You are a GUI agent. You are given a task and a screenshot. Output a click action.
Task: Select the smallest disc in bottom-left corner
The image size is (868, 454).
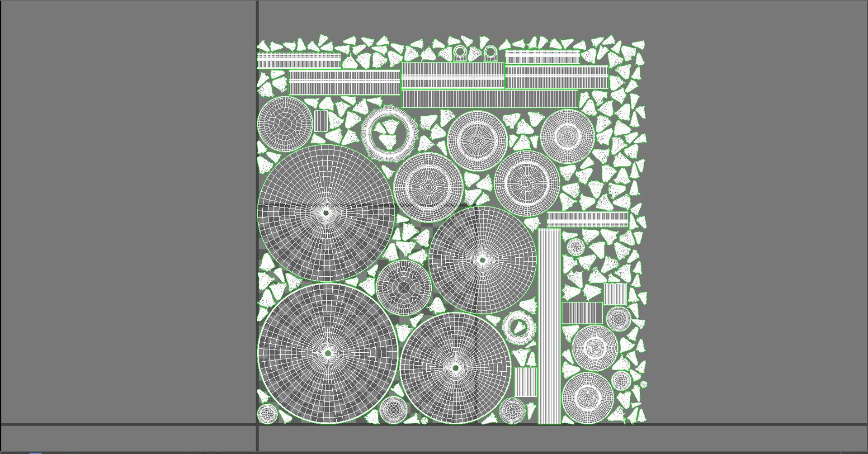point(267,413)
